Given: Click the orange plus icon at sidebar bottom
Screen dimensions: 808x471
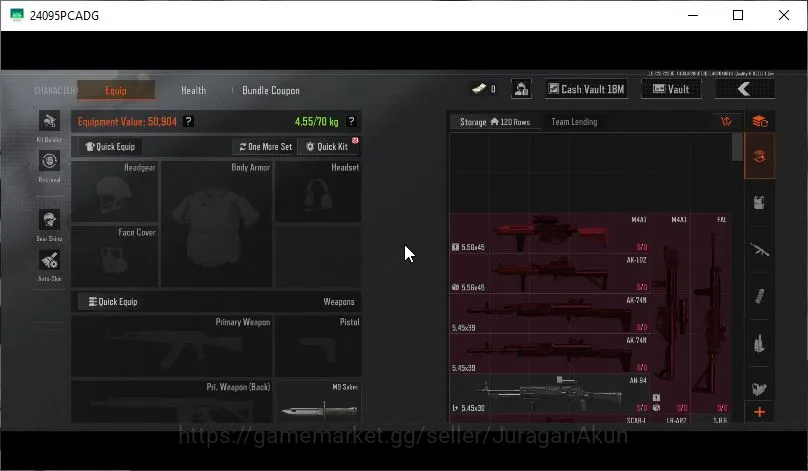Looking at the screenshot, I should point(760,412).
